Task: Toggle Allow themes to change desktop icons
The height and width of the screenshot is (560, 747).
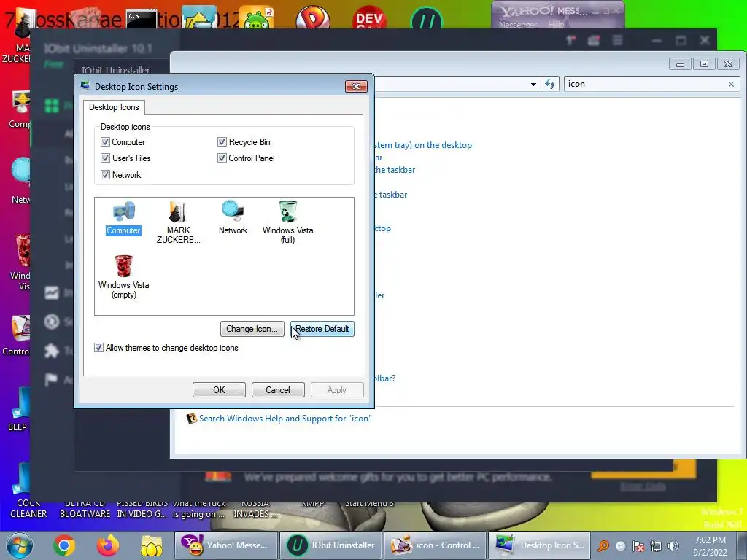Action: (x=98, y=348)
